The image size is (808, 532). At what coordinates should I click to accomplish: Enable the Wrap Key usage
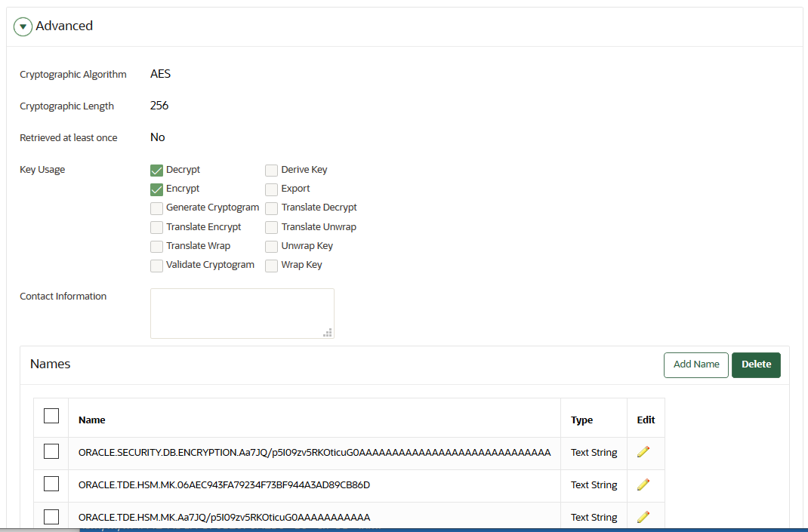click(x=271, y=265)
